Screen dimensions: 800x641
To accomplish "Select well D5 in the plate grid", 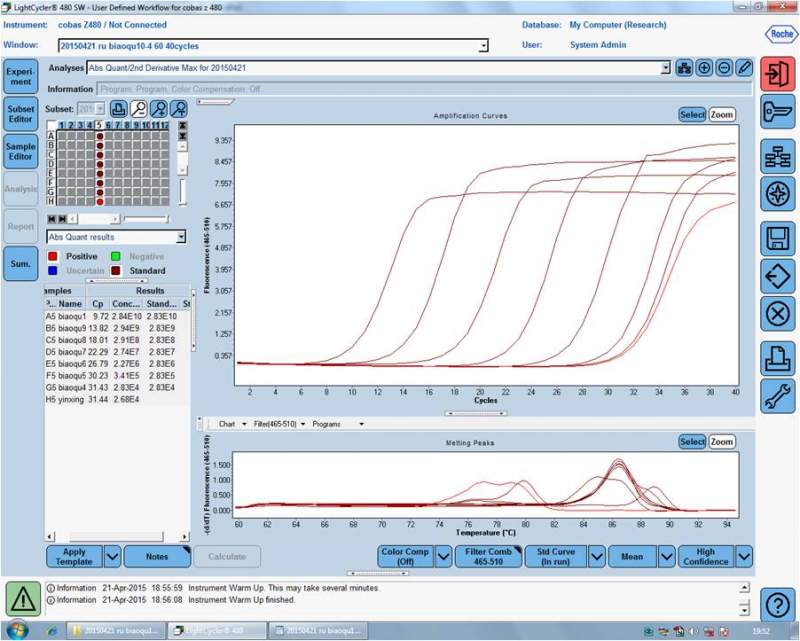I will coord(100,164).
